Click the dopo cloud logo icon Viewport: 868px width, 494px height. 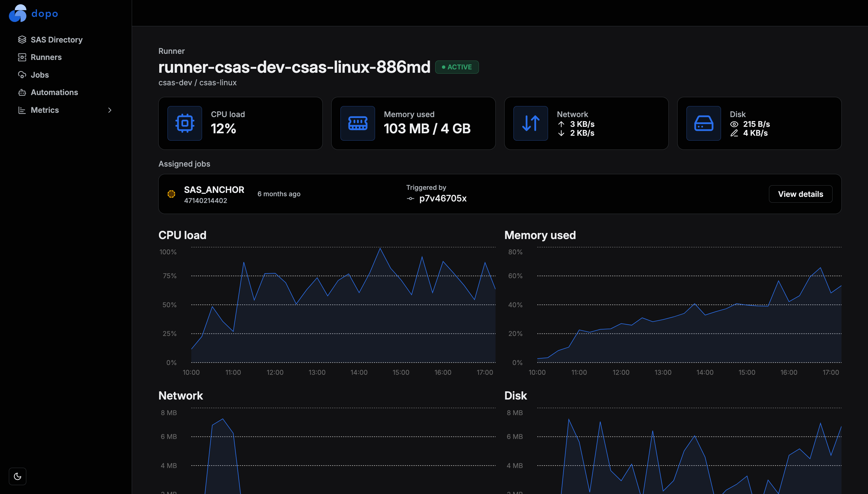(x=18, y=13)
